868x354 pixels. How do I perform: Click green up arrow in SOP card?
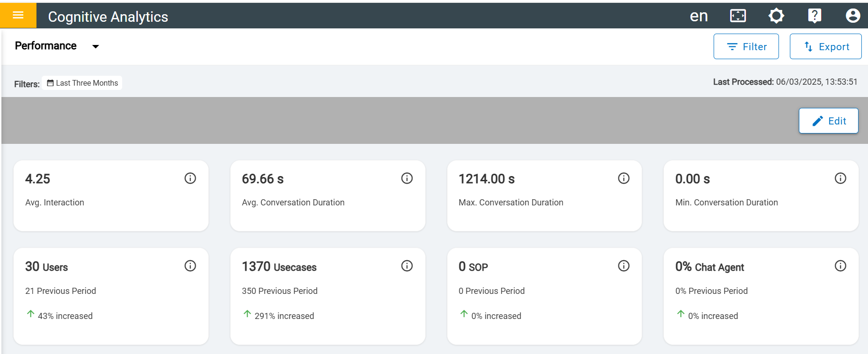pos(464,314)
